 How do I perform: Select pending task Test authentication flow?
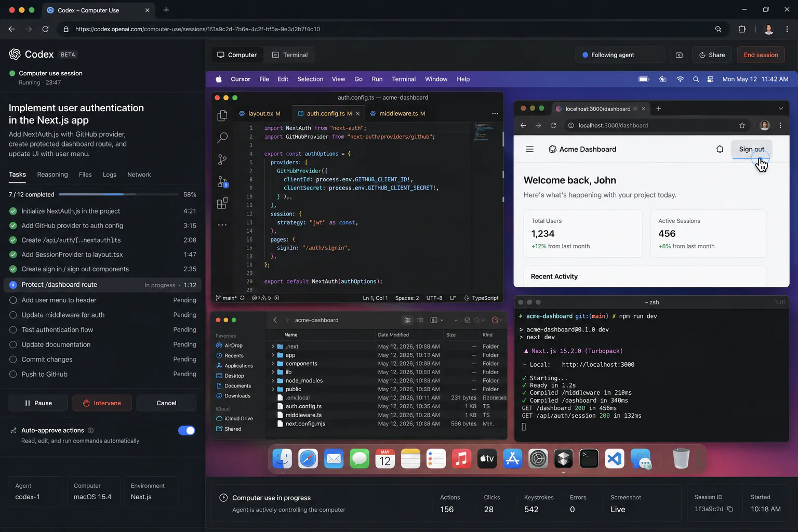pyautogui.click(x=103, y=330)
